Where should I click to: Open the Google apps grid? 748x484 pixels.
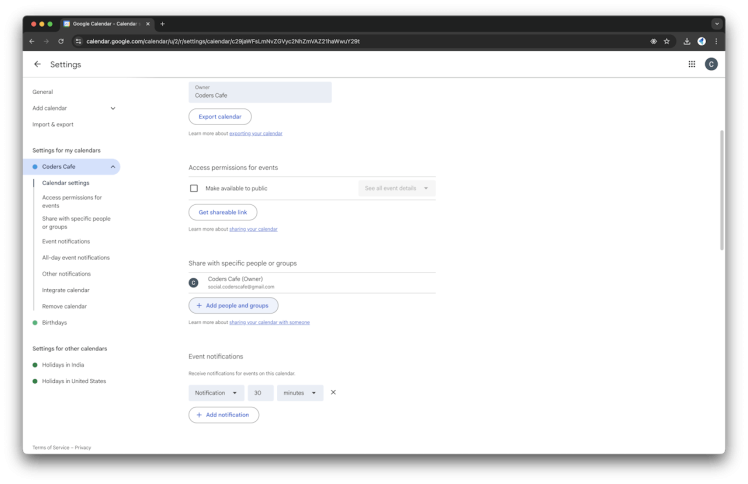[x=691, y=64]
